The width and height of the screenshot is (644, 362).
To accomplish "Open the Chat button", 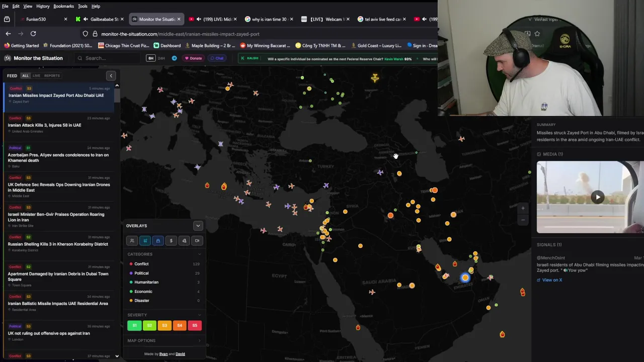I will point(217,58).
